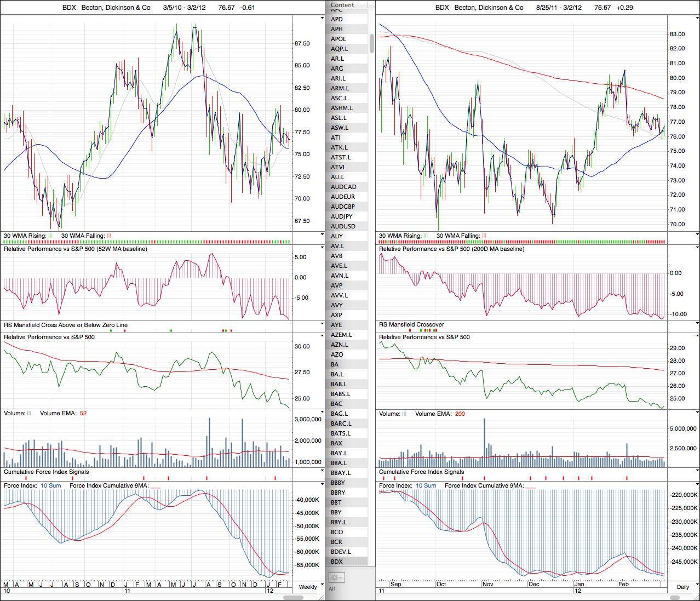Click the 30 WMA Rising green indicator swatch in weekly chart
This screenshot has height=601, width=700.
50,236
